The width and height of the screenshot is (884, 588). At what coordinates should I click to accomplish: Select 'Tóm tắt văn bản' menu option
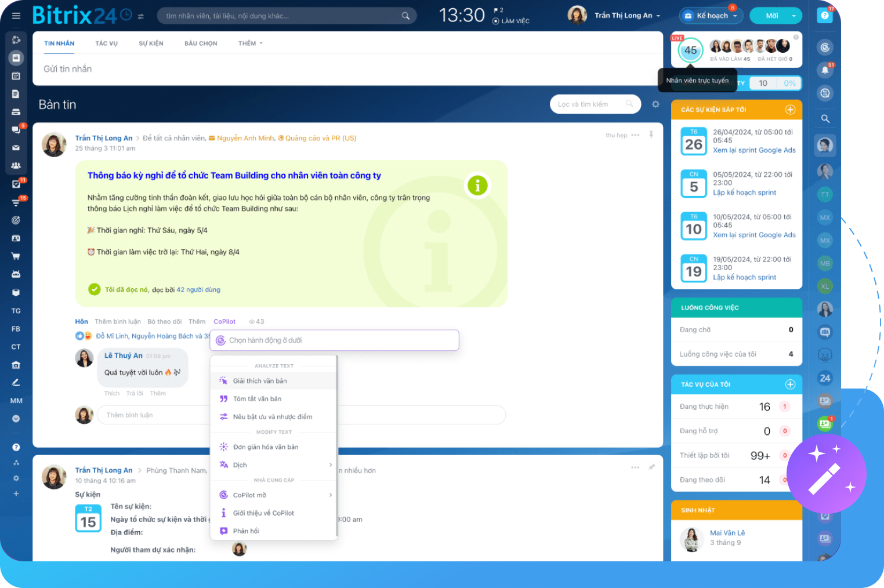(x=257, y=399)
